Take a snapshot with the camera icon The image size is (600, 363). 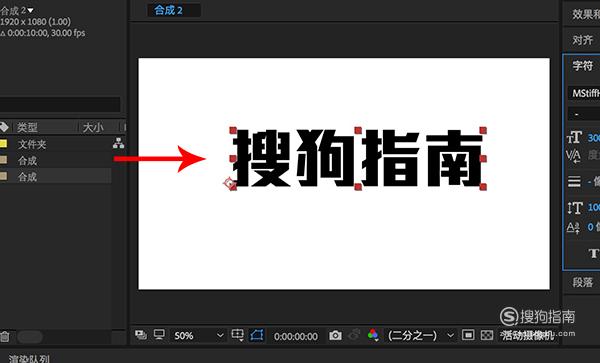coord(335,335)
